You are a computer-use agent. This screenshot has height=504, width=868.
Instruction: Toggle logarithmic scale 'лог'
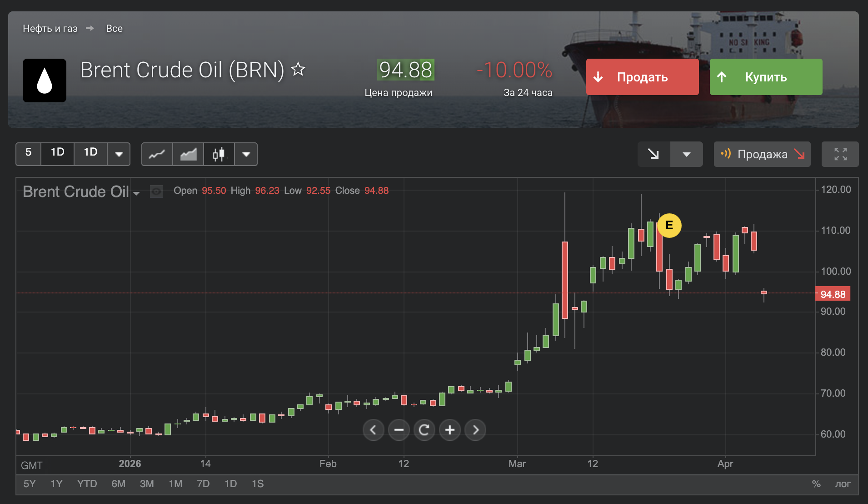point(843,484)
